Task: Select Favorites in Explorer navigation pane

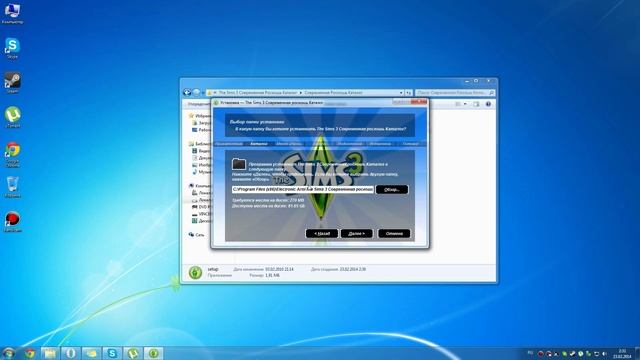Action: 199,116
